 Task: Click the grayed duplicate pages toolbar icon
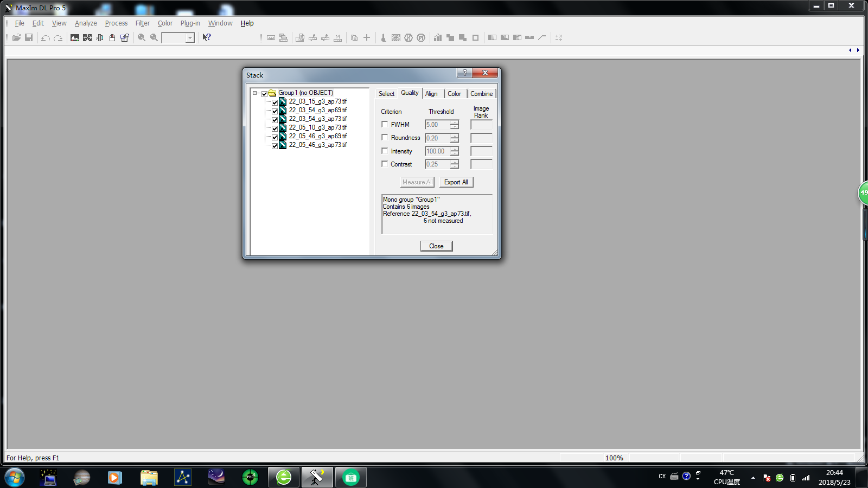click(x=354, y=37)
